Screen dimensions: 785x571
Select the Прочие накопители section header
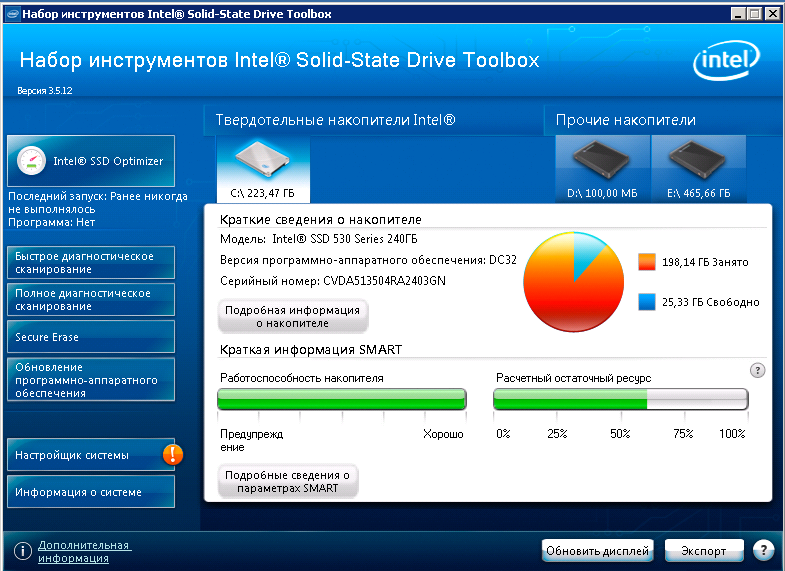626,120
